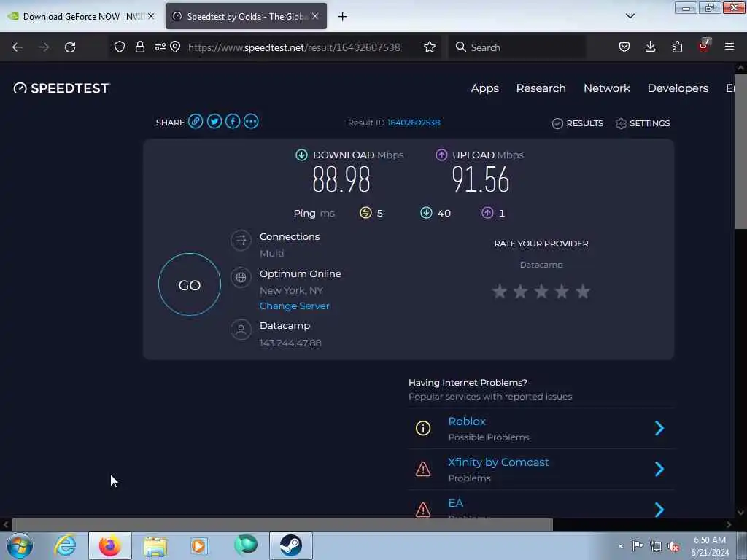Rate provider five stars
747x560 pixels.
coord(583,291)
